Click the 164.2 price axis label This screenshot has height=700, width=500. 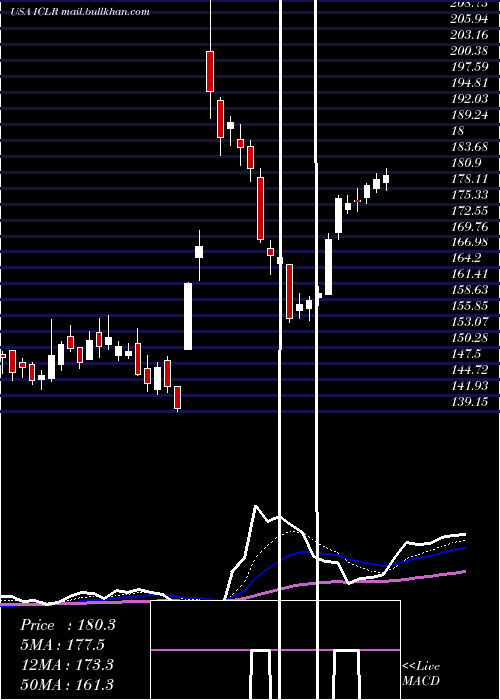coord(467,258)
